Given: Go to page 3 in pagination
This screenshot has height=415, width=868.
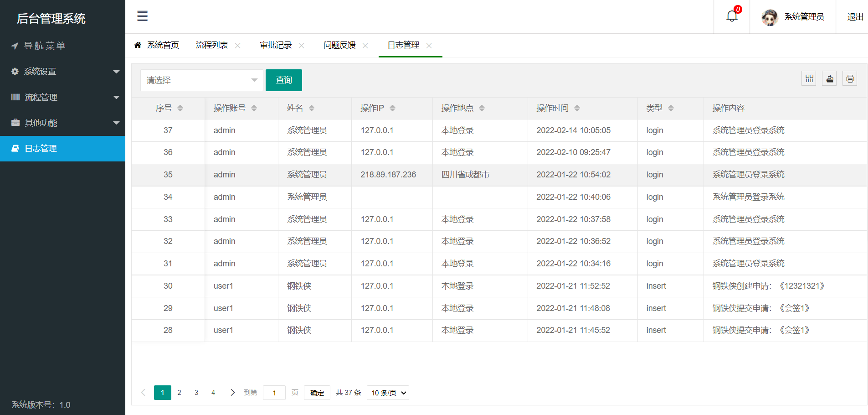Looking at the screenshot, I should (196, 392).
